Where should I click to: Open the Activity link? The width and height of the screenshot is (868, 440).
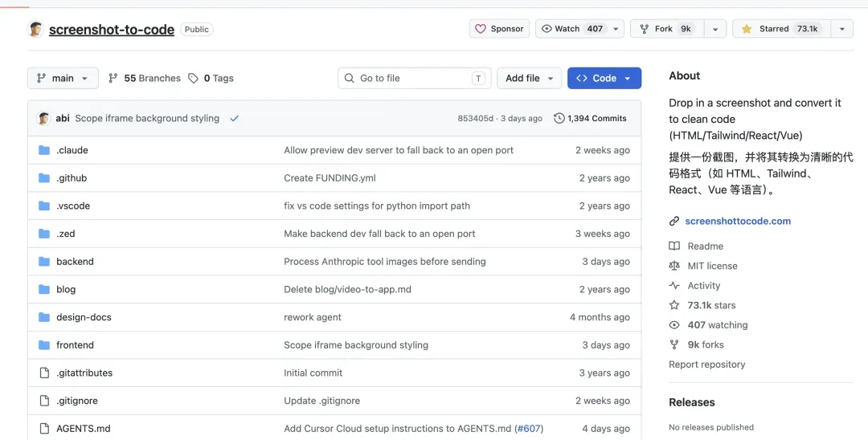point(703,286)
